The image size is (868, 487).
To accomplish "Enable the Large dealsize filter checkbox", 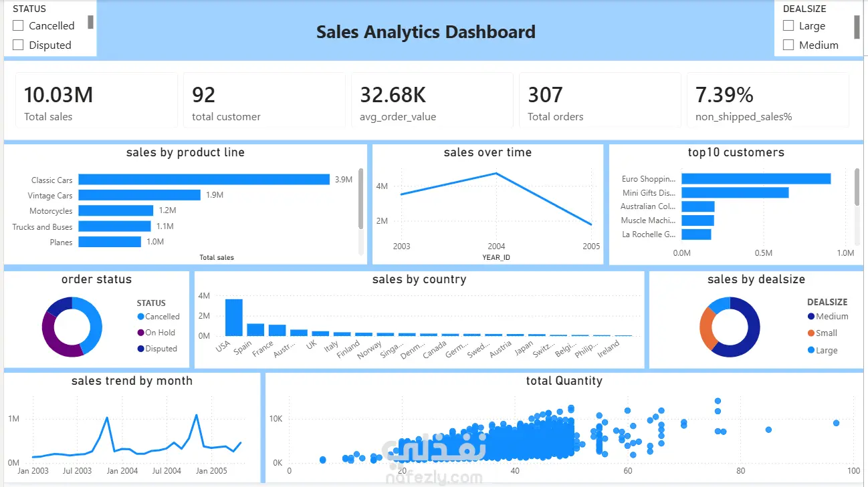I will click(788, 26).
